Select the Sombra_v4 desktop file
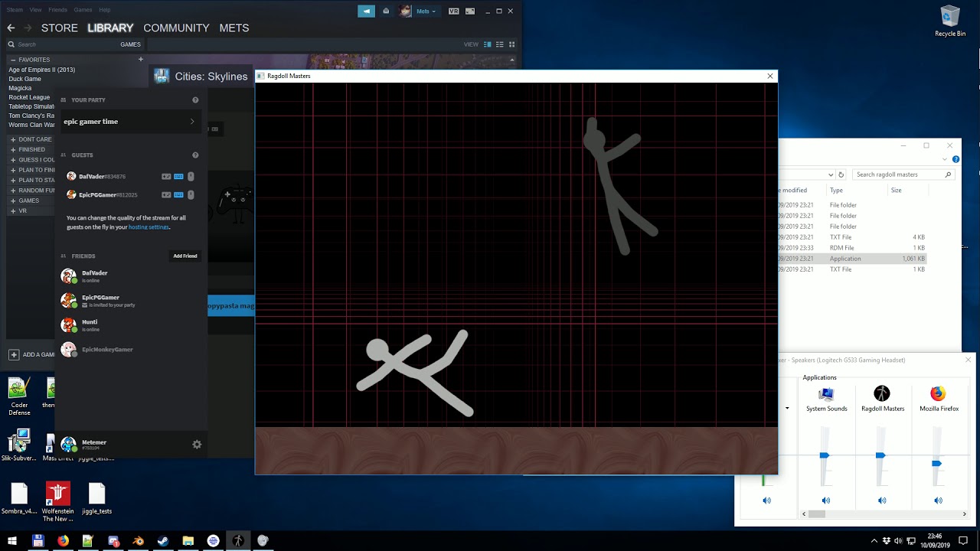 tap(19, 499)
